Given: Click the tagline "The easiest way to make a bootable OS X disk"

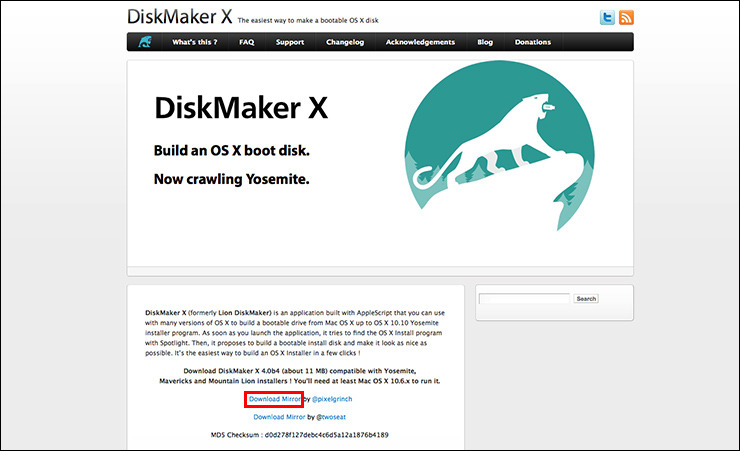Looking at the screenshot, I should (x=308, y=20).
